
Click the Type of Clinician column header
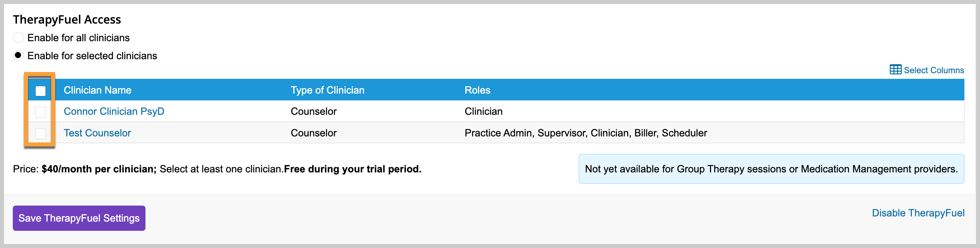click(x=327, y=90)
